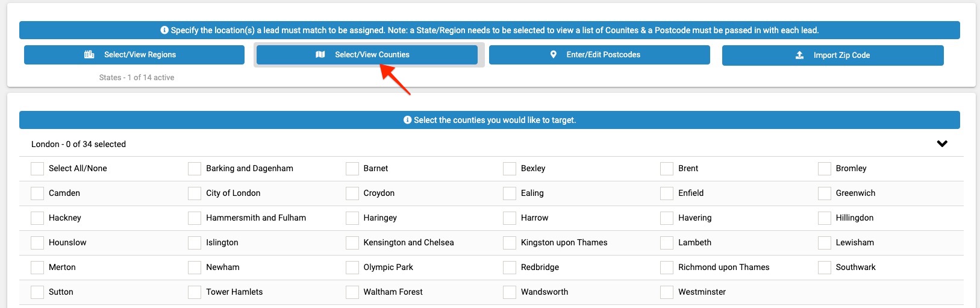Image resolution: width=980 pixels, height=308 pixels.
Task: Select the Kensington and Chelsea checkbox
Action: coord(352,242)
